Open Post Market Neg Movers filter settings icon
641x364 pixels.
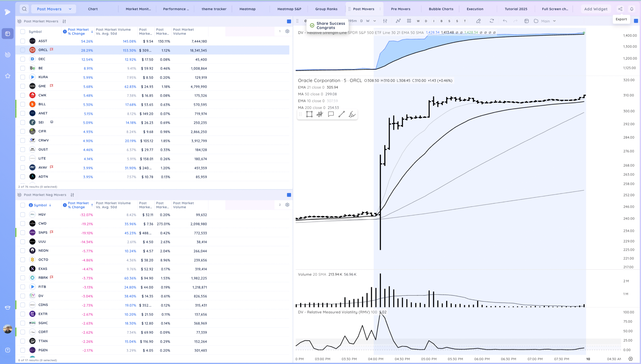(72, 195)
